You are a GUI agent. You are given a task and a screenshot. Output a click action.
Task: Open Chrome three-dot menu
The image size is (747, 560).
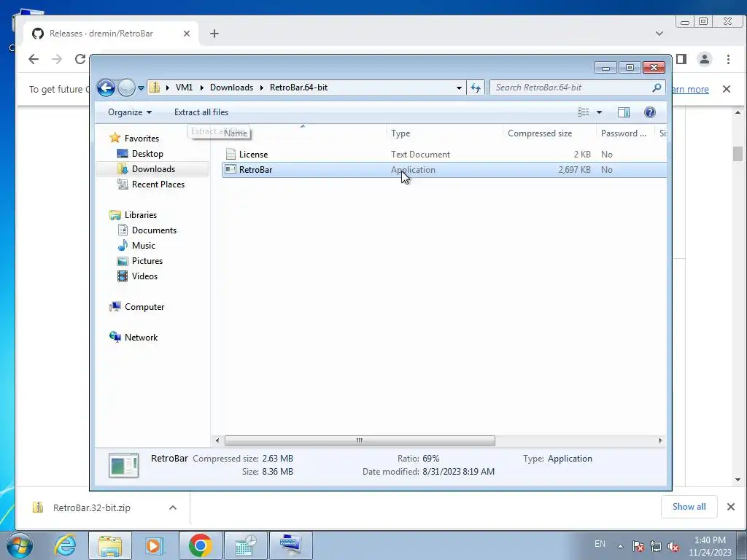tap(729, 59)
